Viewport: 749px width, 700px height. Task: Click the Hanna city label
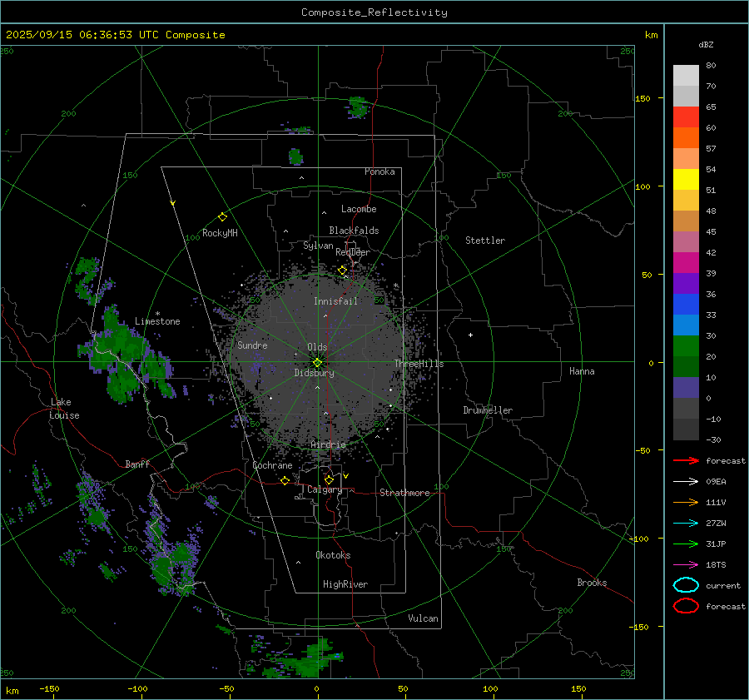coord(582,371)
